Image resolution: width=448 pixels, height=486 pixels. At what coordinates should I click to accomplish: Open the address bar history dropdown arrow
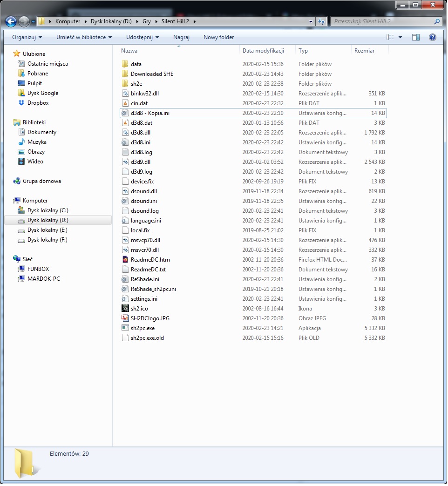coord(311,22)
